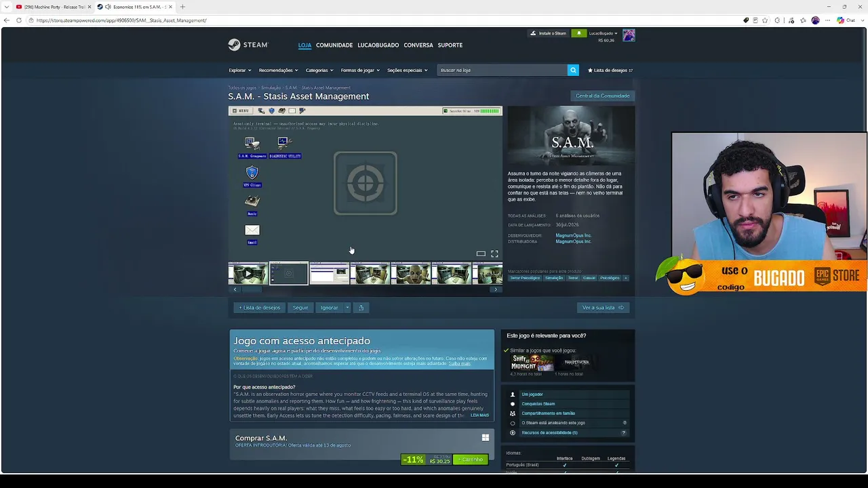Click the S.A.M. game capsule image
868x488 pixels.
[x=571, y=136]
